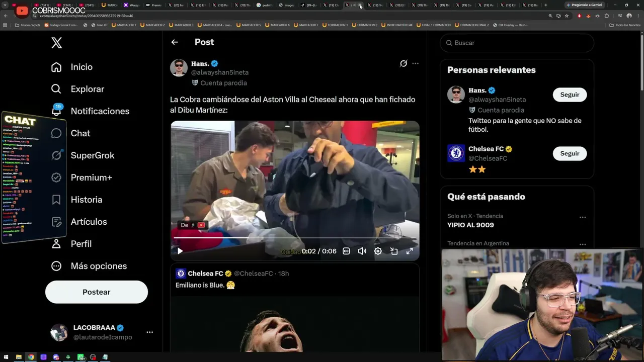
Task: Open the three-dot menu on Hans's post
Action: (415, 63)
